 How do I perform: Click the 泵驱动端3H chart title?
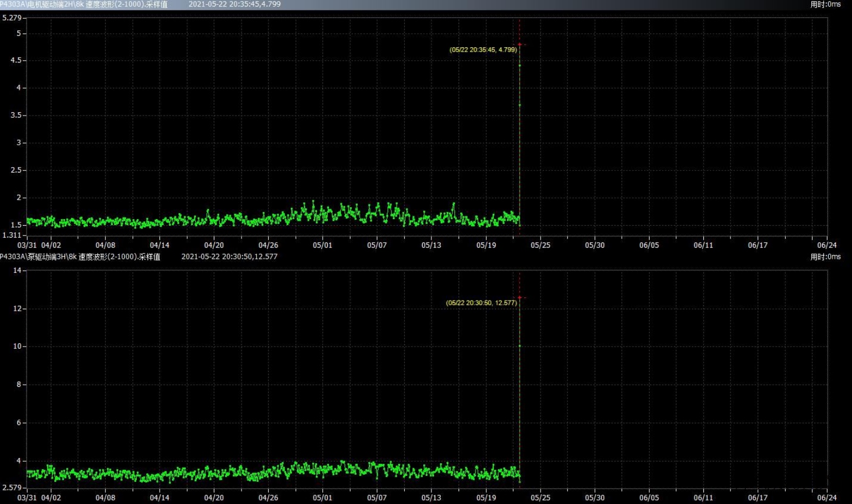coord(80,257)
